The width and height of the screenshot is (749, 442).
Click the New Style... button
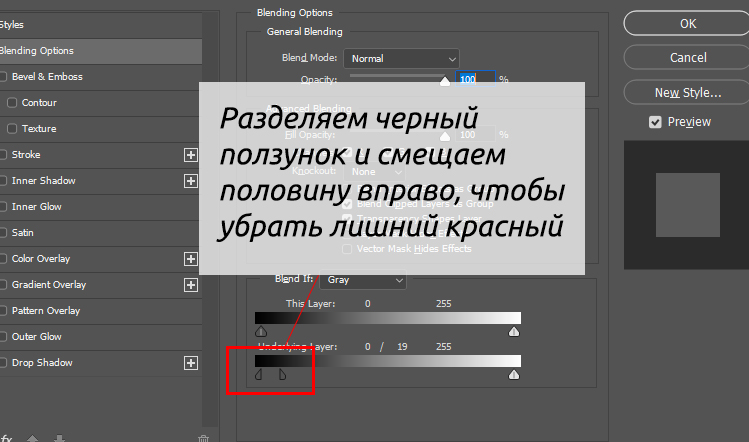pos(688,93)
